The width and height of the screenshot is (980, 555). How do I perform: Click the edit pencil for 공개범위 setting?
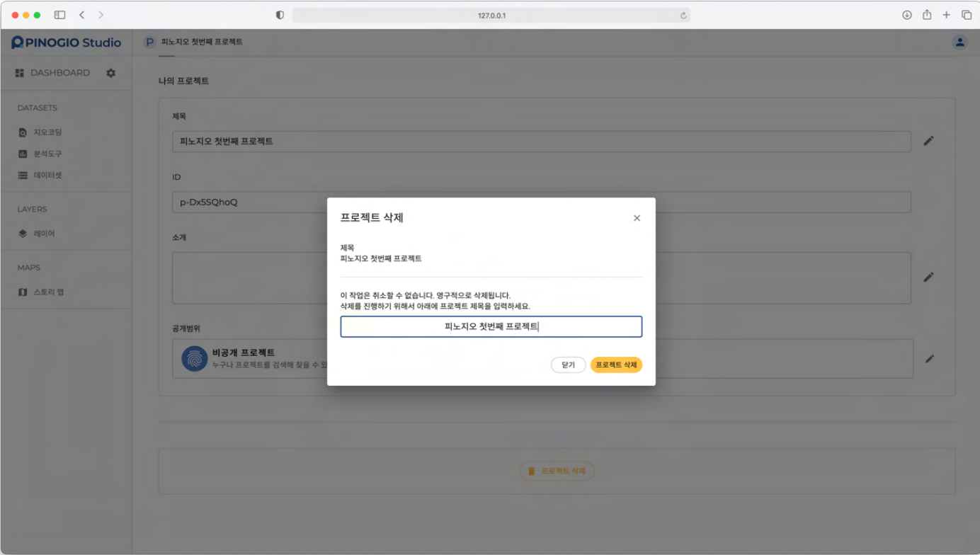click(929, 359)
